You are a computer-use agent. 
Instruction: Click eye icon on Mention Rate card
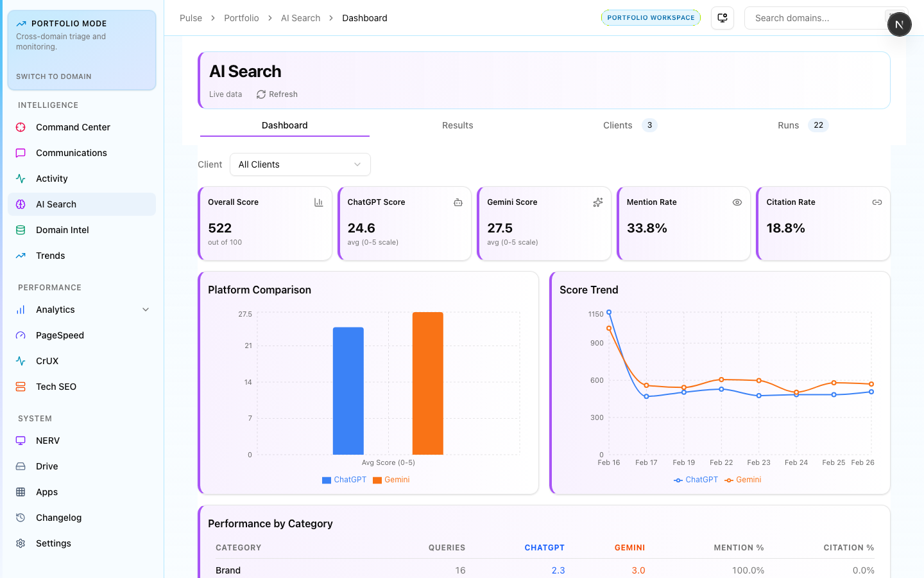point(737,202)
